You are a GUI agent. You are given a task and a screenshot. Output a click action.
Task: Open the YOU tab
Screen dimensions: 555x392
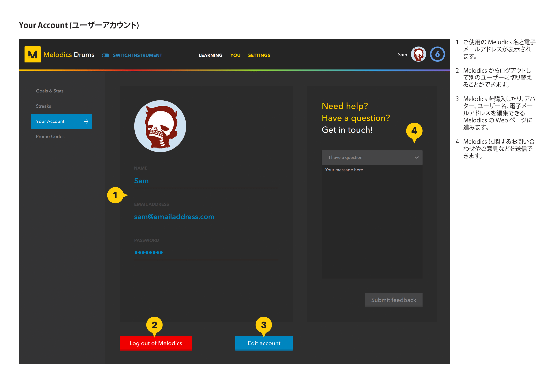click(x=235, y=55)
